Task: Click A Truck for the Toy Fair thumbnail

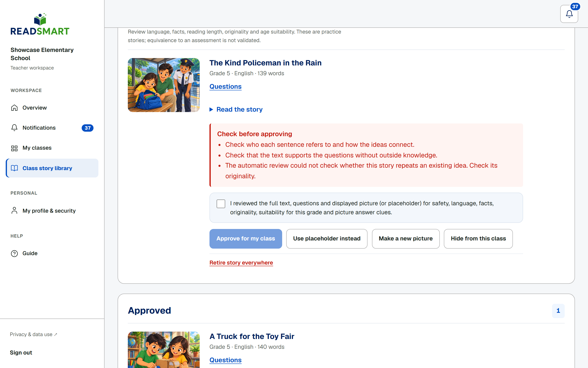Action: point(164,350)
